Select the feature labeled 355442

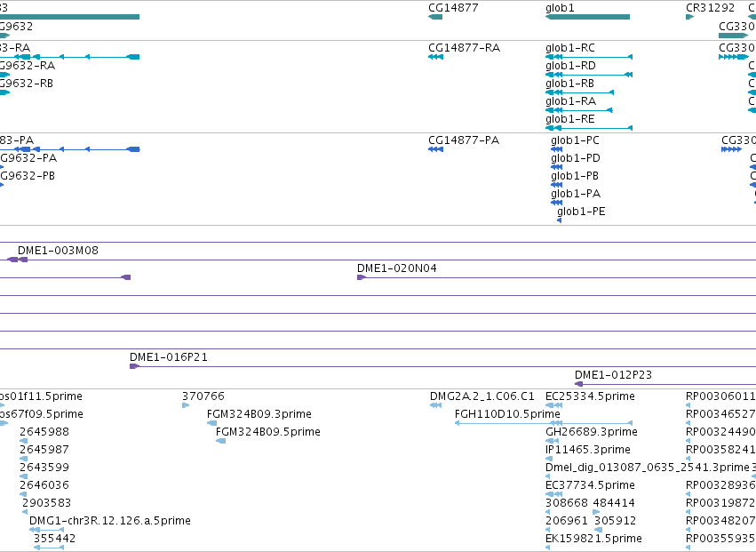54,539
